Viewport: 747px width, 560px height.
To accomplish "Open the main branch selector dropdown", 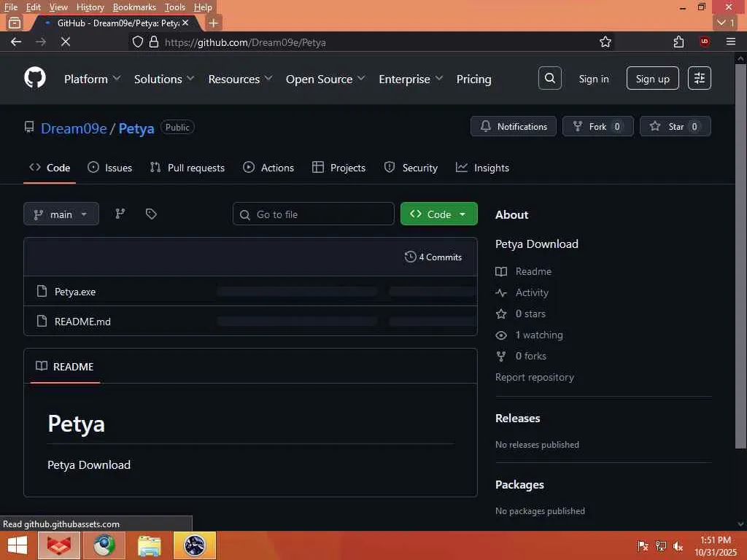I will click(x=61, y=214).
